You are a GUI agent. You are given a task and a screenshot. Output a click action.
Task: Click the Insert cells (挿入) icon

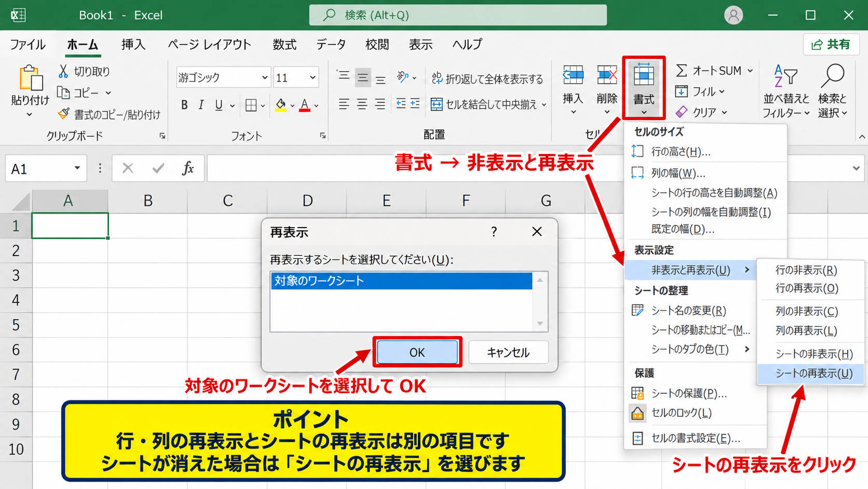(573, 76)
